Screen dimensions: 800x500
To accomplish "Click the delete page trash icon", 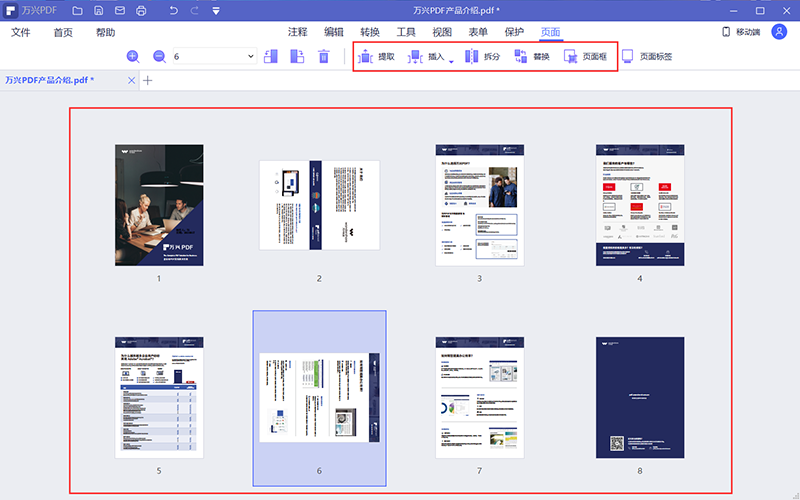I will (323, 57).
